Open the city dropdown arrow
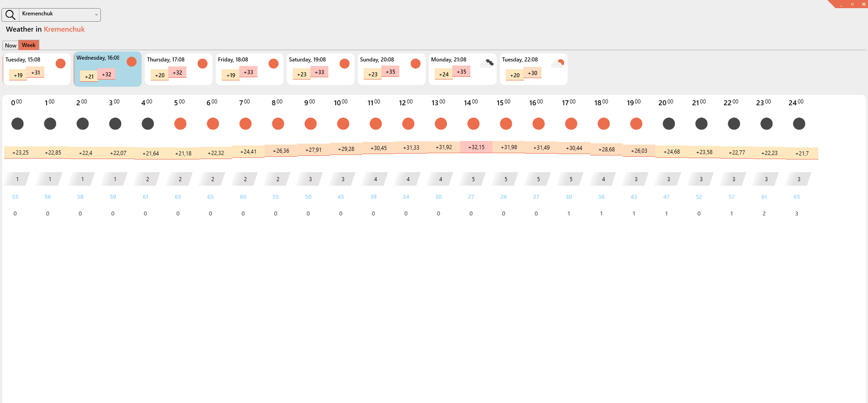 (x=96, y=15)
